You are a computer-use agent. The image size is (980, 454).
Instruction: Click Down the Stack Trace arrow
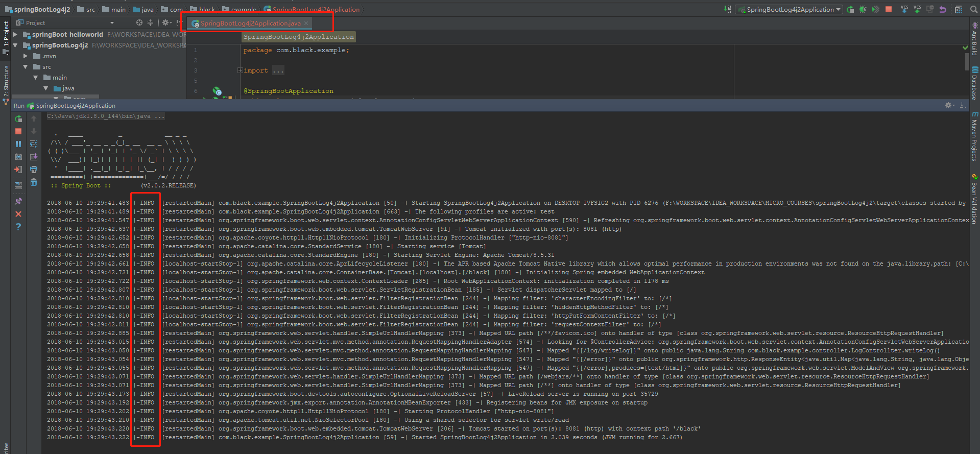tap(34, 131)
